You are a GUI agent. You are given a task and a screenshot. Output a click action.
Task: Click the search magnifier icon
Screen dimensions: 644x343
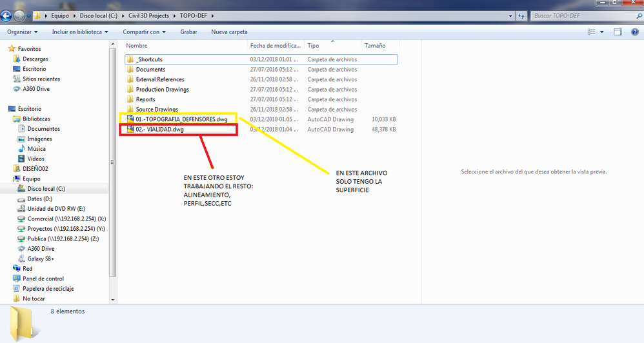click(639, 16)
